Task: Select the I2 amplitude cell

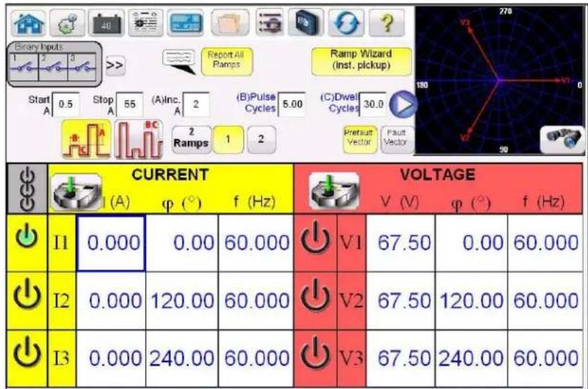Action: pos(112,301)
